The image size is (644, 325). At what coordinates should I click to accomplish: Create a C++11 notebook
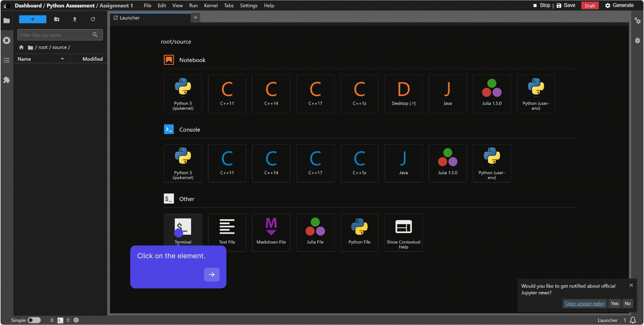coord(227,94)
